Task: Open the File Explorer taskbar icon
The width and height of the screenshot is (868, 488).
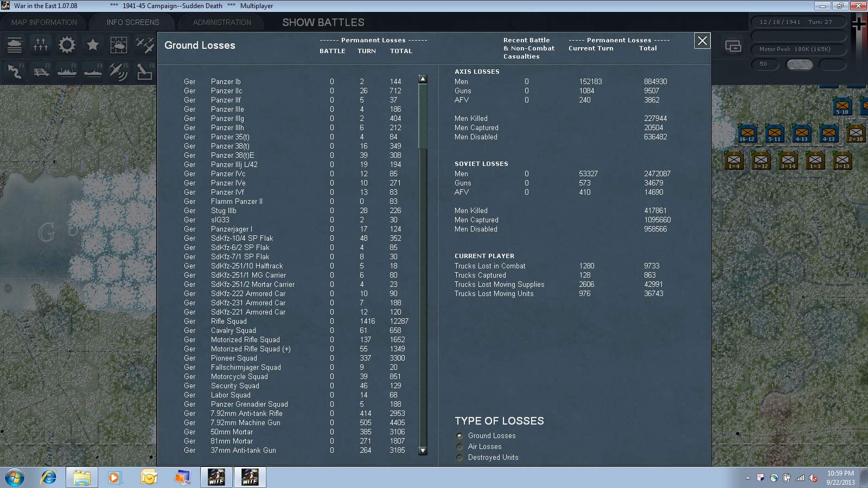Action: pos(82,478)
